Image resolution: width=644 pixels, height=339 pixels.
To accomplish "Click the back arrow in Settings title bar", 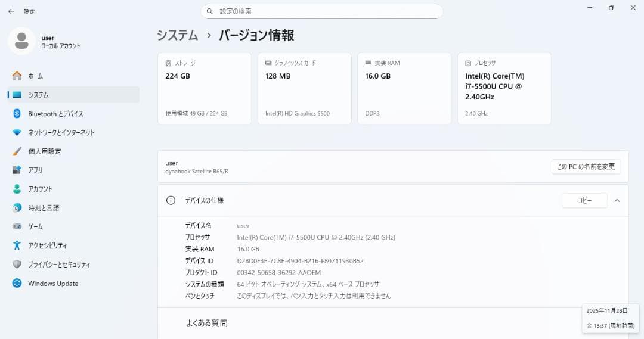I will click(11, 11).
